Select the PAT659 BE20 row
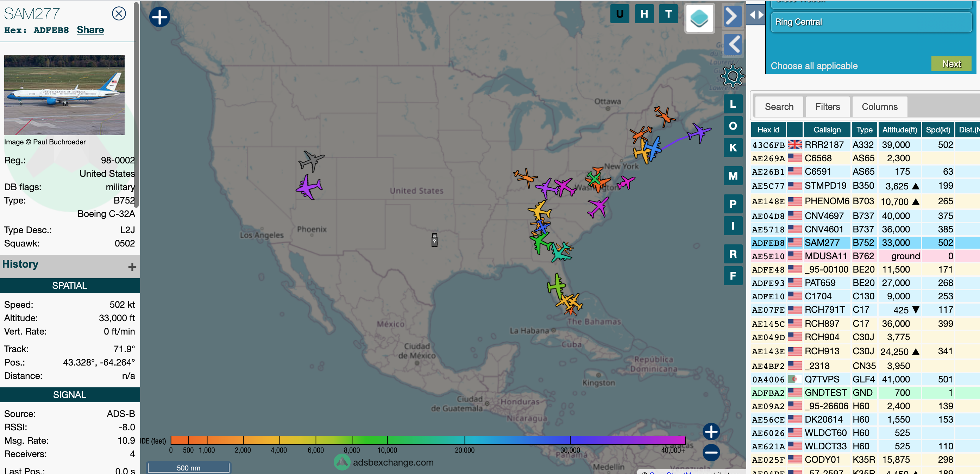Image resolution: width=980 pixels, height=474 pixels. pyautogui.click(x=866, y=283)
